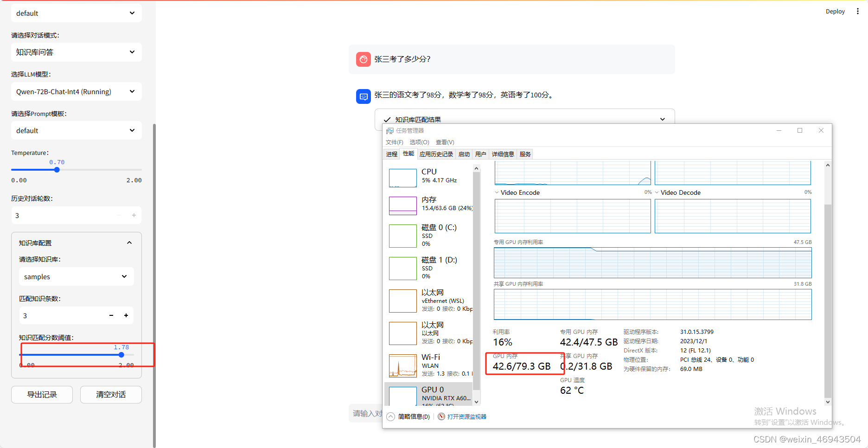Open the top default dropdown
This screenshot has width=868, height=448.
pyautogui.click(x=77, y=13)
